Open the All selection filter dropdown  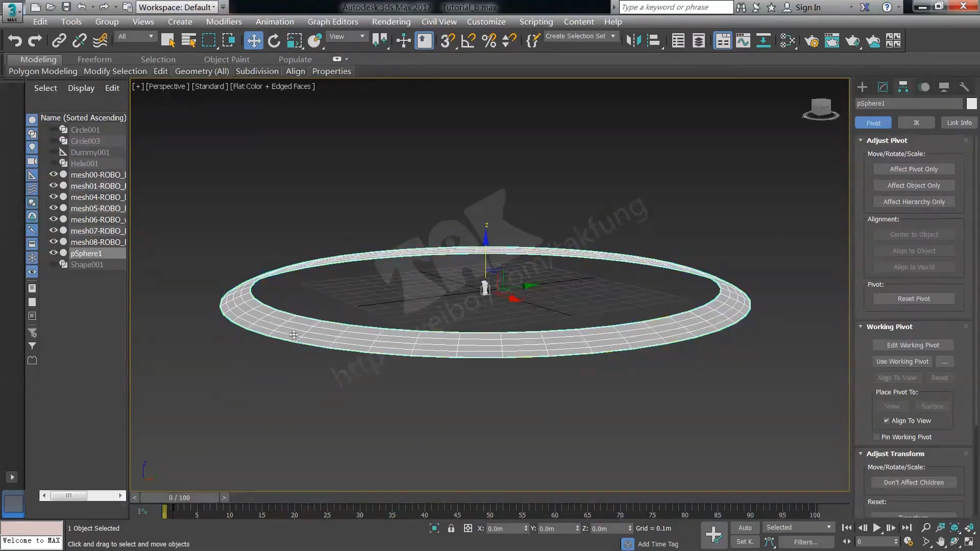(135, 37)
